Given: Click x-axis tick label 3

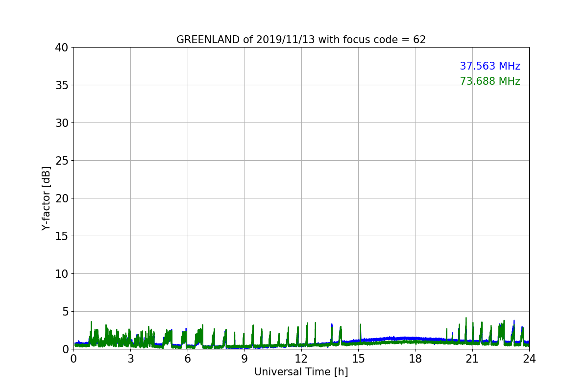Looking at the screenshot, I should coord(130,359).
